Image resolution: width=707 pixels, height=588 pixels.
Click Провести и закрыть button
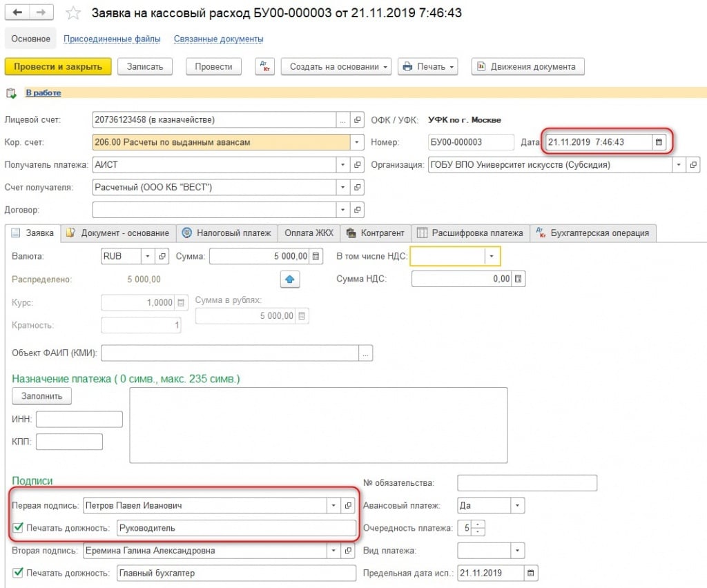pyautogui.click(x=58, y=67)
